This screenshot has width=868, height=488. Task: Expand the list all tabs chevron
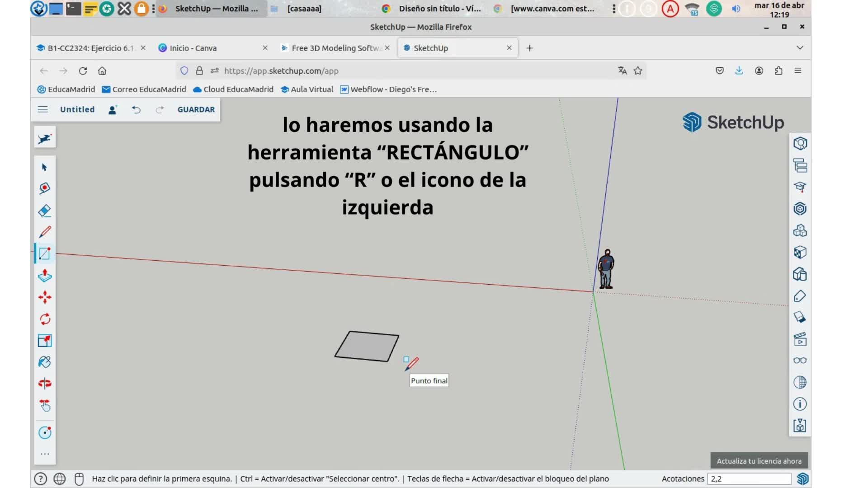click(800, 48)
